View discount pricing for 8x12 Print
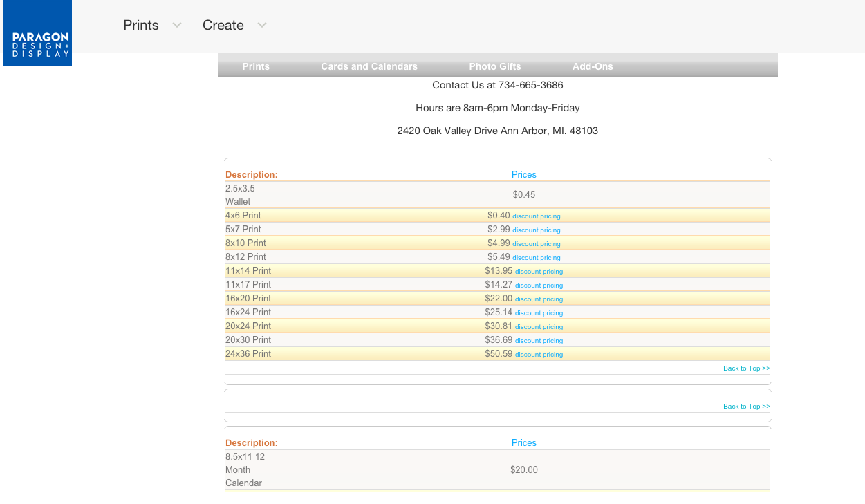Screen dimensions: 865x504 [537, 258]
